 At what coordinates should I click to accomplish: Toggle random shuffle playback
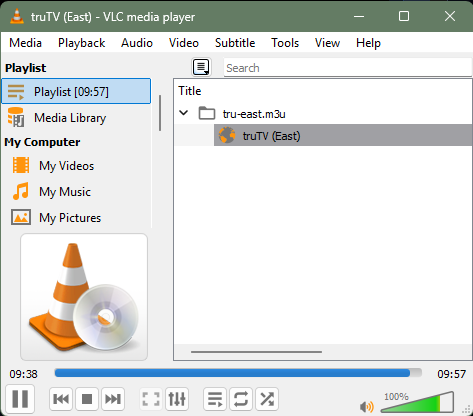[267, 399]
